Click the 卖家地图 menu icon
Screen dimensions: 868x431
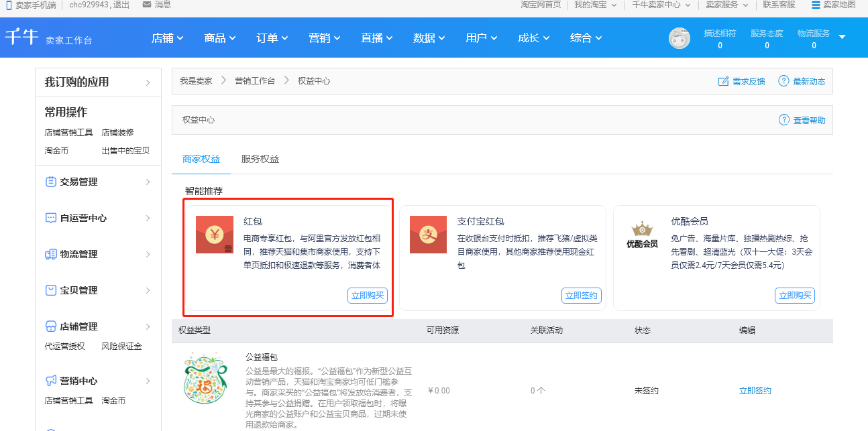tap(816, 5)
